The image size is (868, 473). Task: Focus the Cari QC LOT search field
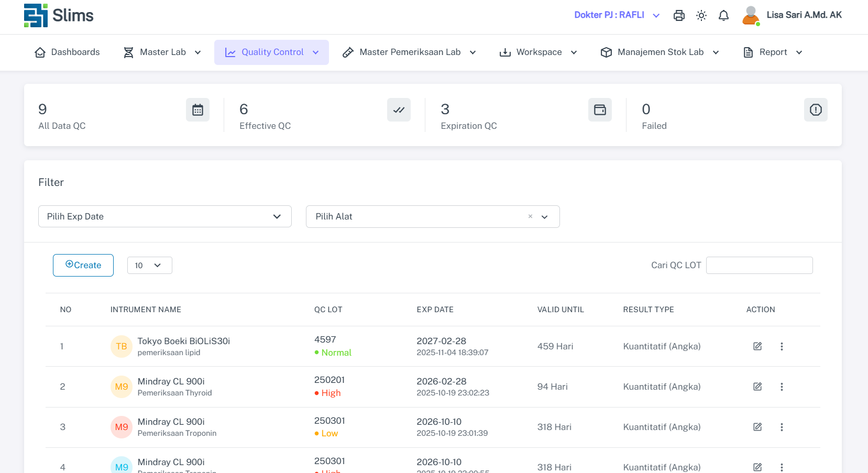tap(759, 266)
